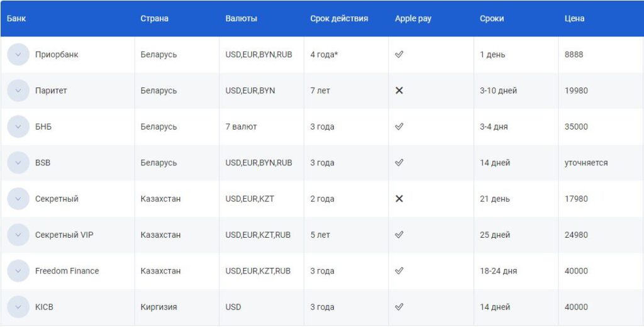The image size is (644, 327).
Task: Click the Срок действия column header
Action: pyautogui.click(x=339, y=18)
